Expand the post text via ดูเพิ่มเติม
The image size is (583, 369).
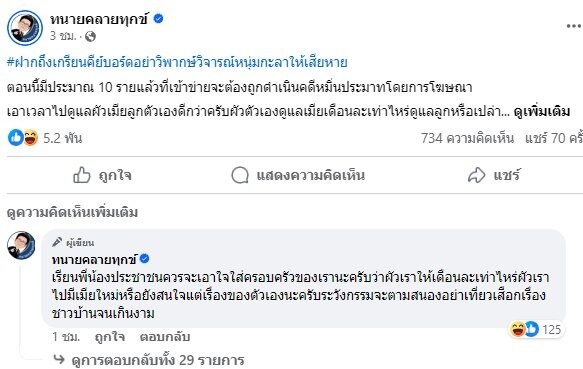tap(541, 112)
